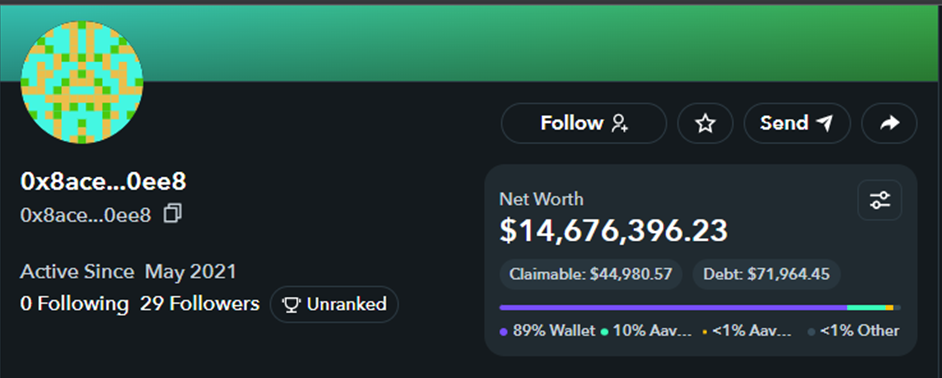This screenshot has height=378, width=942.
Task: Click the Send button label
Action: 784,123
